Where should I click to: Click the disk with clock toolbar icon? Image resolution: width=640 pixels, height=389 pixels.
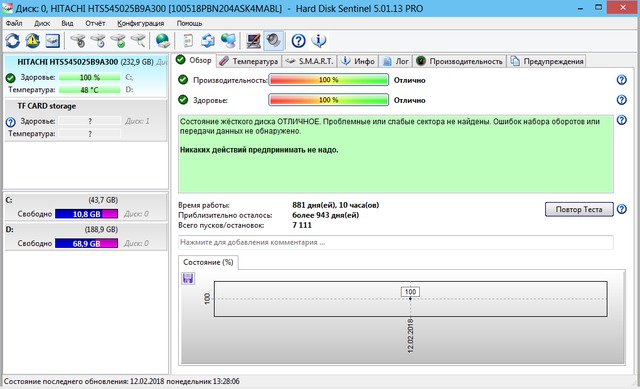click(x=98, y=41)
